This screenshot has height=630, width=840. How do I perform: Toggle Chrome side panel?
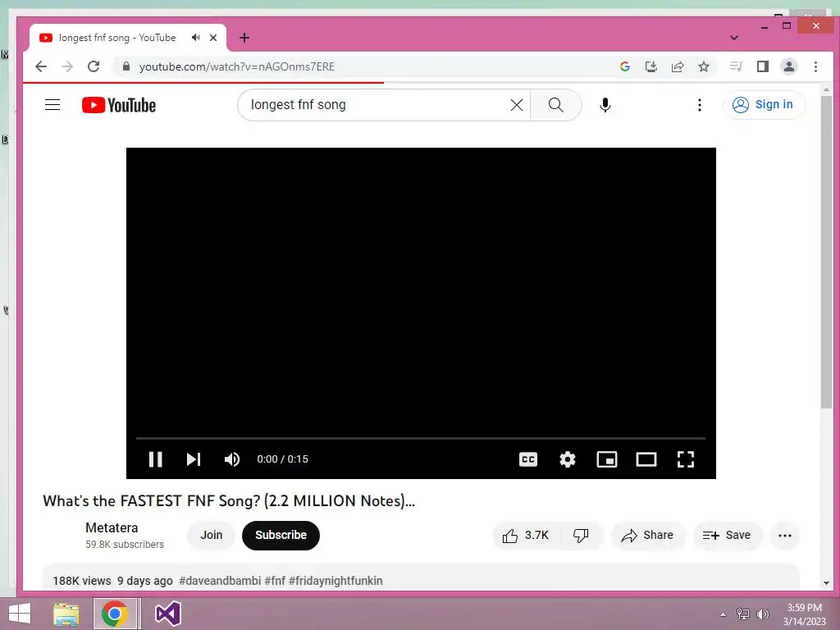tap(763, 66)
